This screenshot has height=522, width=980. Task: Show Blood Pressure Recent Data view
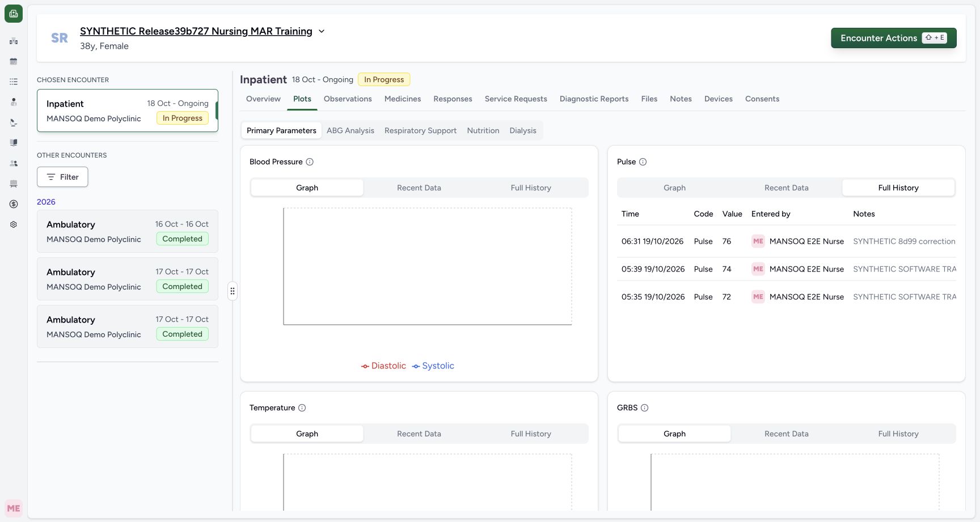tap(419, 188)
